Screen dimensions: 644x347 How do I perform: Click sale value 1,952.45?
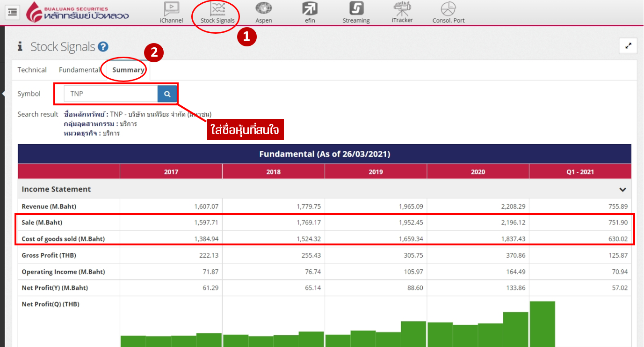pyautogui.click(x=411, y=222)
